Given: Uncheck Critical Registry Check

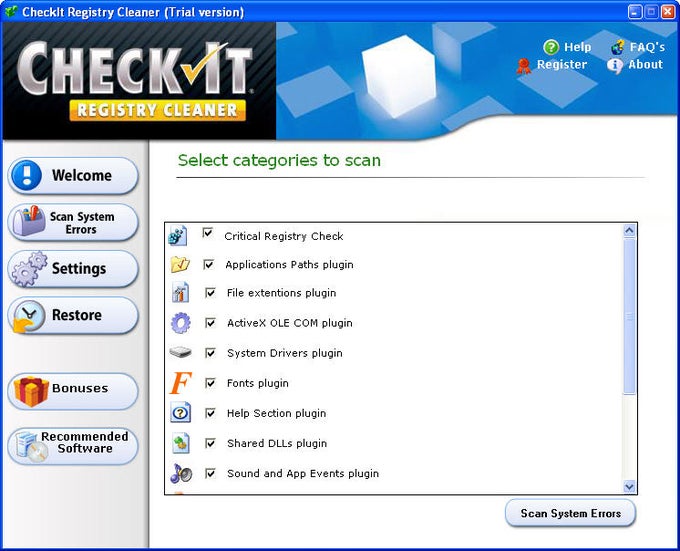Looking at the screenshot, I should tap(208, 233).
